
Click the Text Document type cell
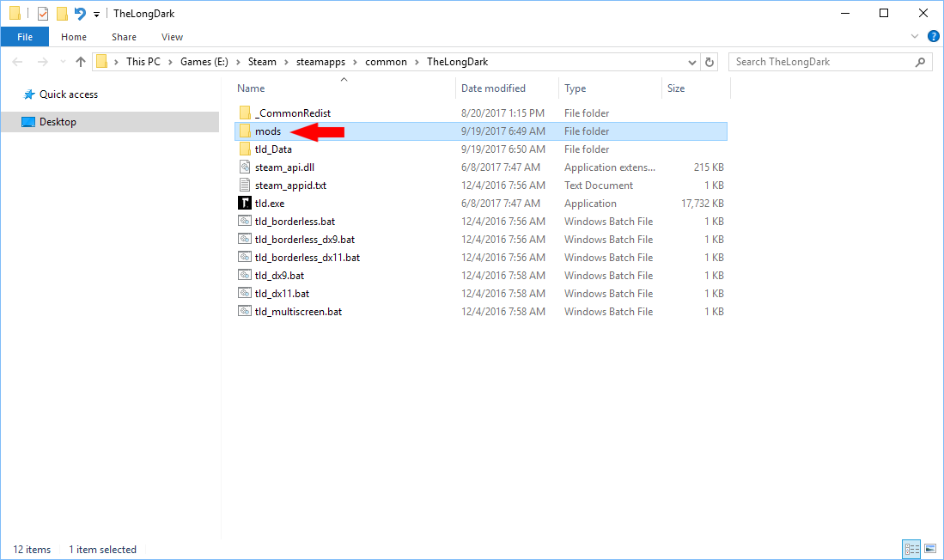point(599,186)
